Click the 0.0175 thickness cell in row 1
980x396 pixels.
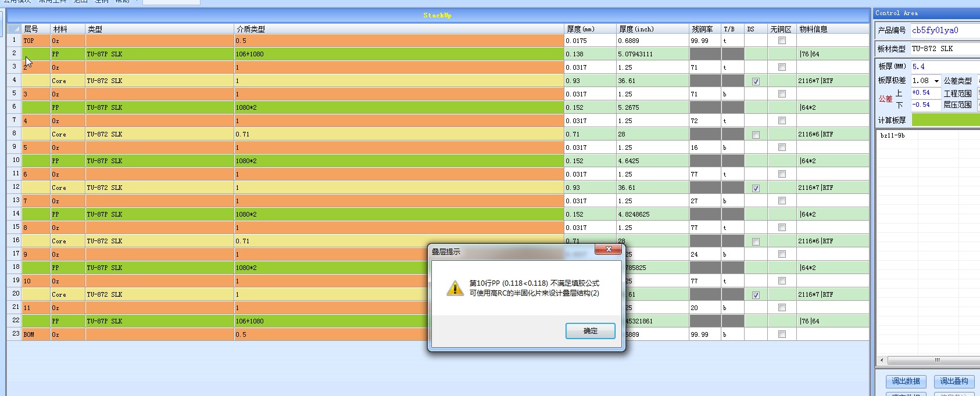pos(591,41)
